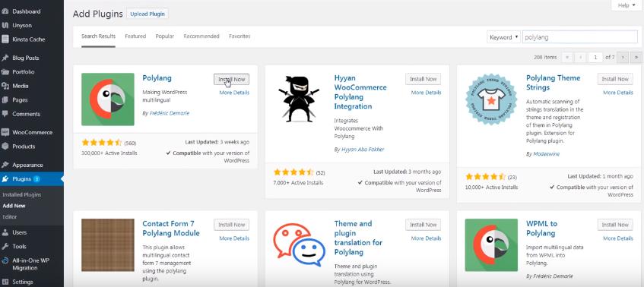644x287 pixels.
Task: Click the "300,000+ Active Installs" text
Action: coord(109,153)
